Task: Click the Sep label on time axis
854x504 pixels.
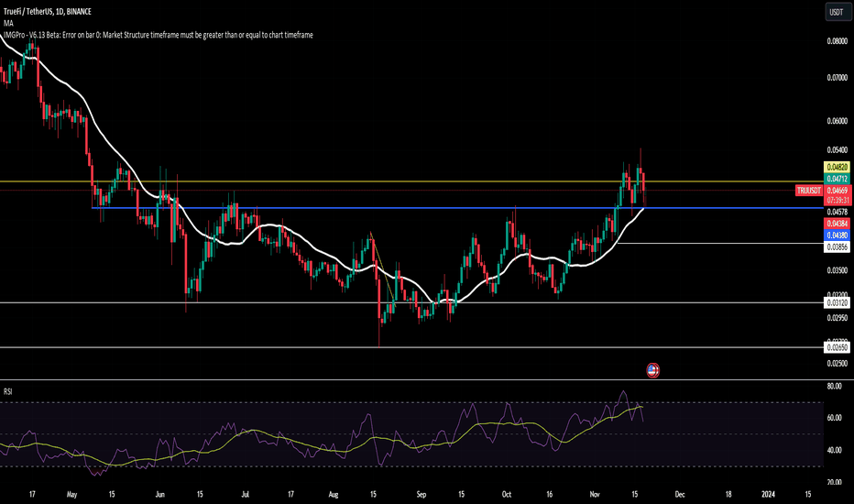Action: click(x=422, y=492)
